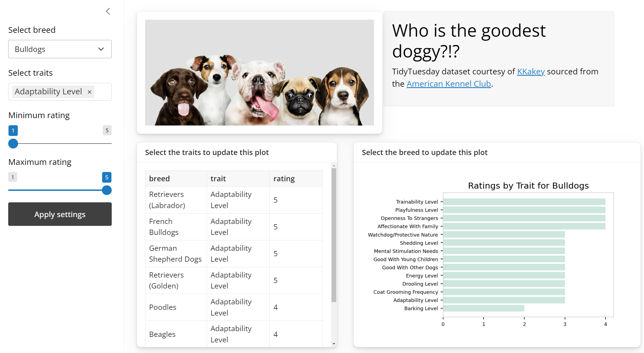Expand the Bulldogs breed selector
644x353 pixels.
[60, 49]
